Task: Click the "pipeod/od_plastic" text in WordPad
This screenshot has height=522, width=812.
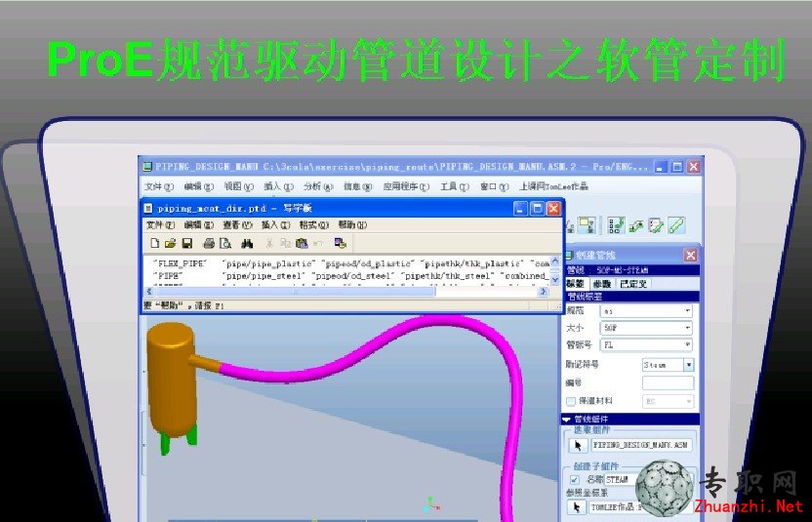Action: (x=369, y=263)
